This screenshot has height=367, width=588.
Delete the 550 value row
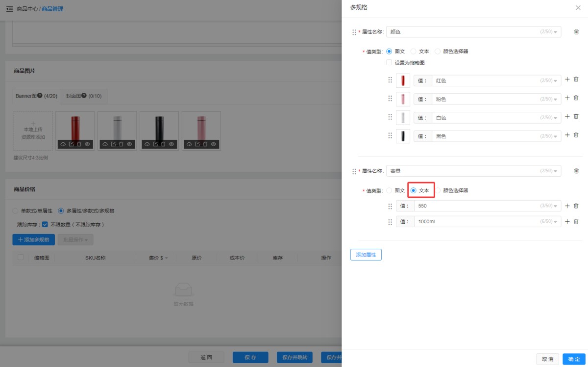(576, 206)
